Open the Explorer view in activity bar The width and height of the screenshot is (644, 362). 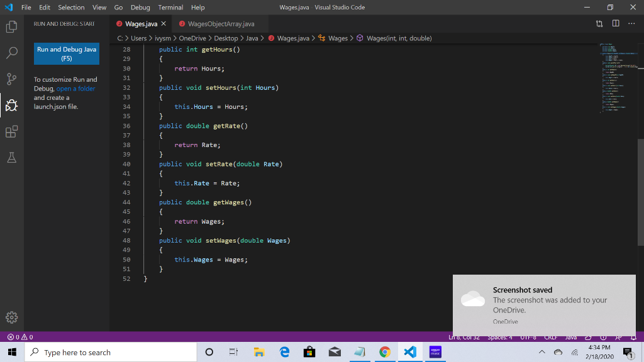pos(11,26)
